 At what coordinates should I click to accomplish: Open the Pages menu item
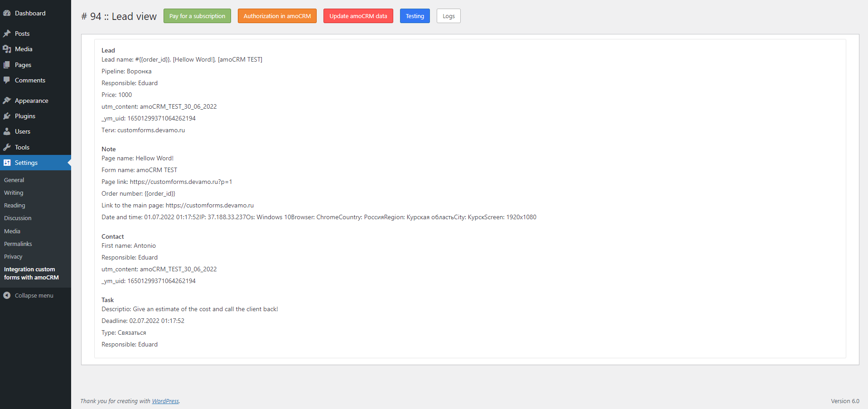(35, 65)
